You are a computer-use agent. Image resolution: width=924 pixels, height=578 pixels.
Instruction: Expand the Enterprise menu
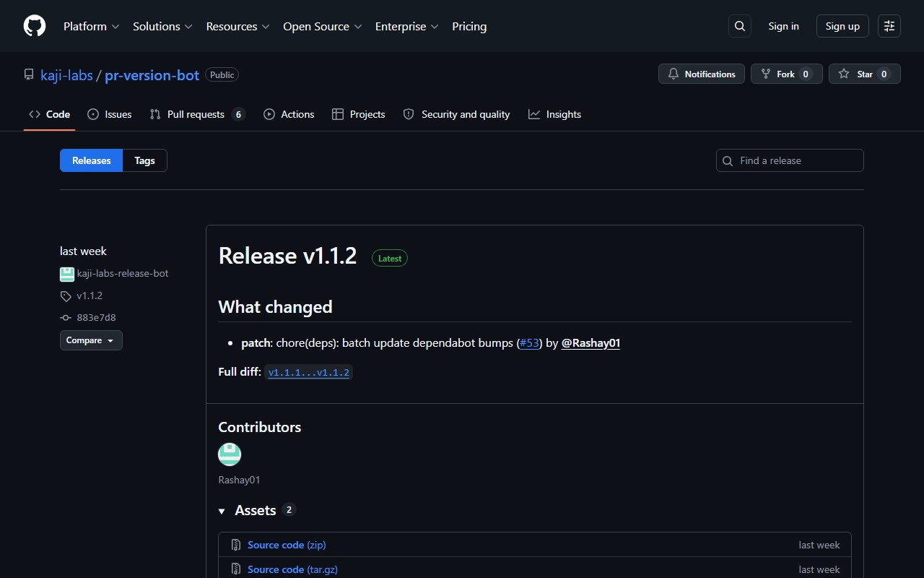point(407,26)
